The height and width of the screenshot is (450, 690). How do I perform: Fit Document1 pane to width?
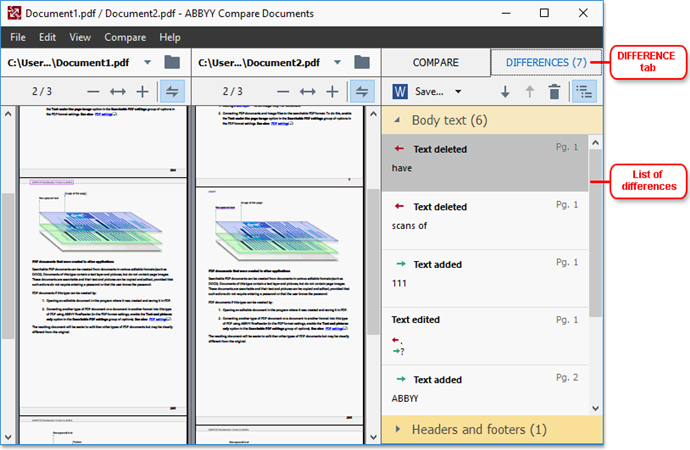pos(117,91)
